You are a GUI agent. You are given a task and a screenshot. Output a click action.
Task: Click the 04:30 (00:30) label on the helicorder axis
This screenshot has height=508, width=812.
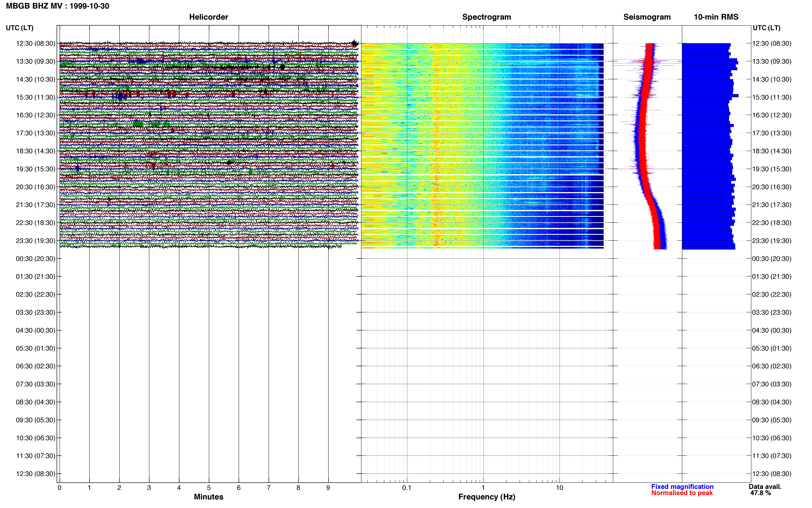(x=36, y=330)
